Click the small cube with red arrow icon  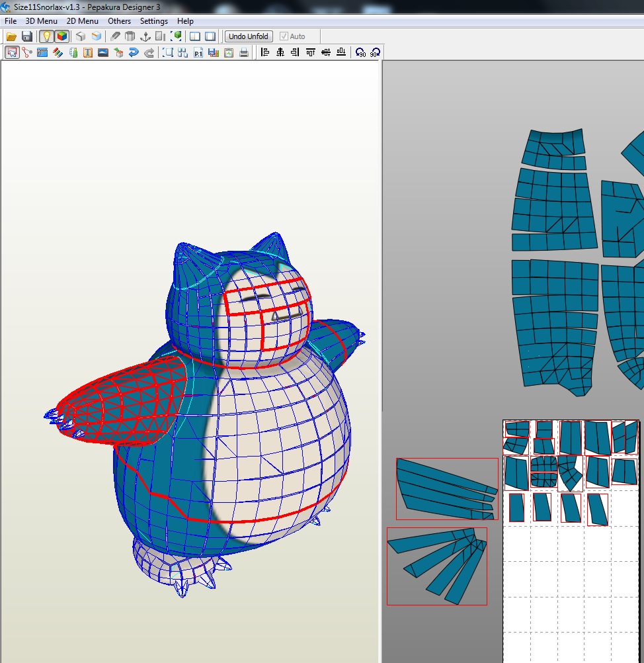point(119,52)
